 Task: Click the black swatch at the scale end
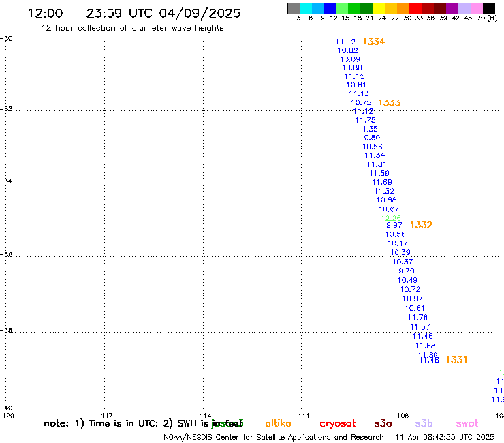pyautogui.click(x=489, y=8)
